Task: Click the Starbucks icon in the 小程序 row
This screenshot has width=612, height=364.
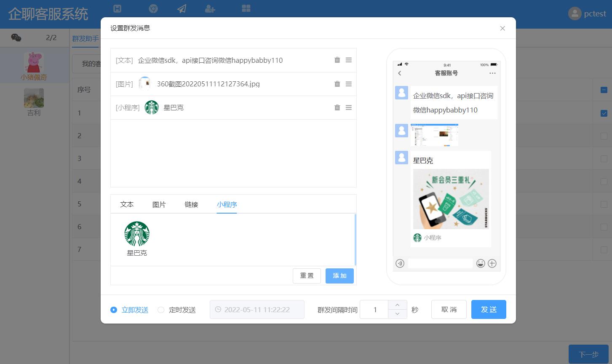Action: (152, 107)
